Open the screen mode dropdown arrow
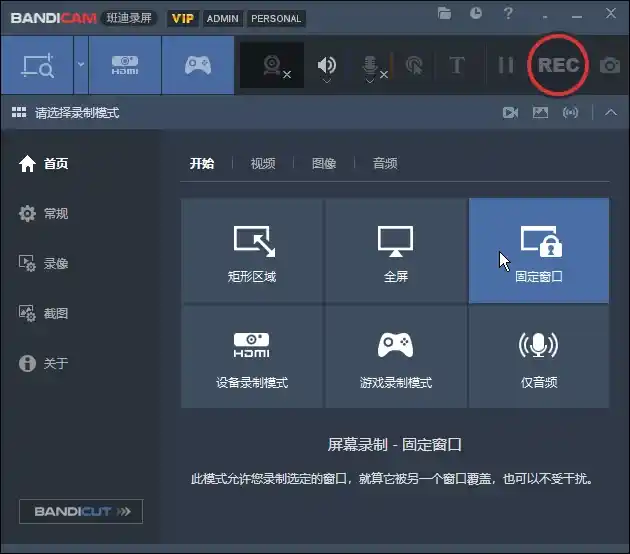This screenshot has height=554, width=630. (x=81, y=65)
